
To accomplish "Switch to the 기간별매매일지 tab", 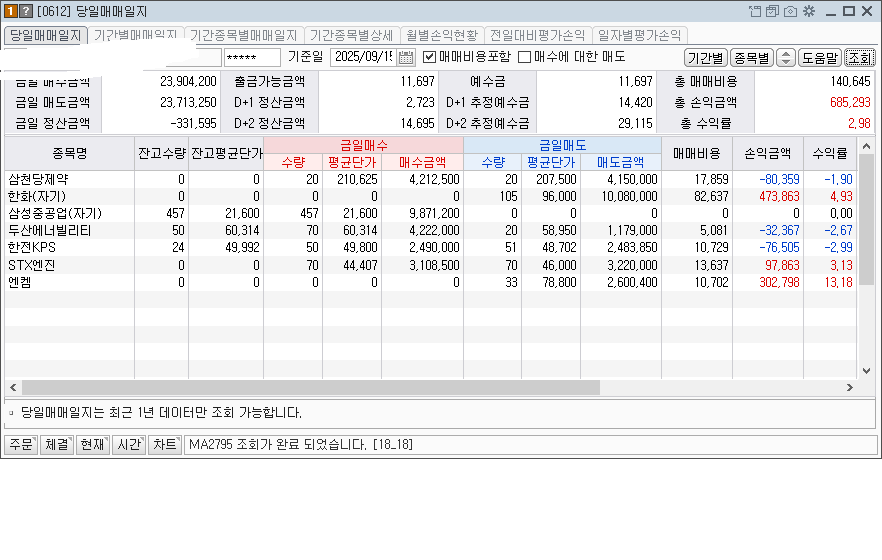I will coord(136,35).
